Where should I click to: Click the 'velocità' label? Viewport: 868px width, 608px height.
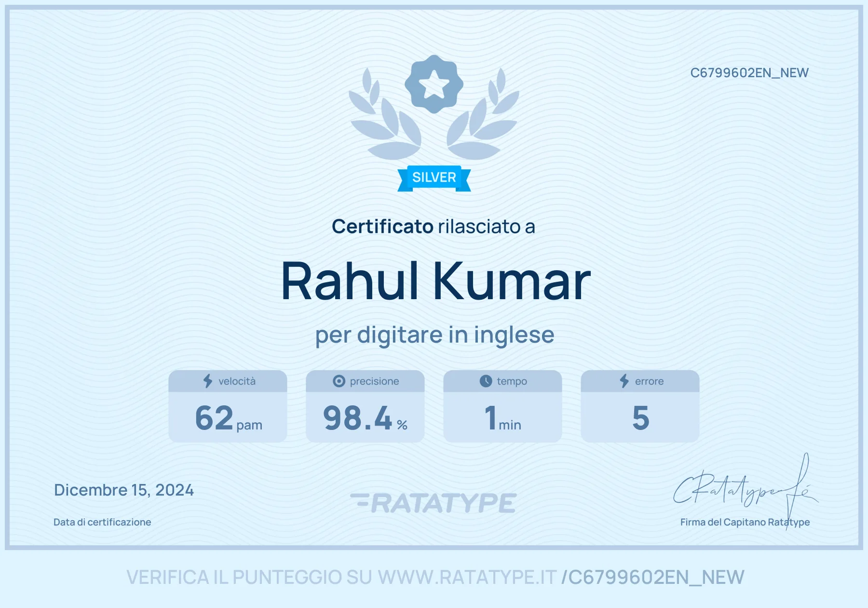[237, 381]
